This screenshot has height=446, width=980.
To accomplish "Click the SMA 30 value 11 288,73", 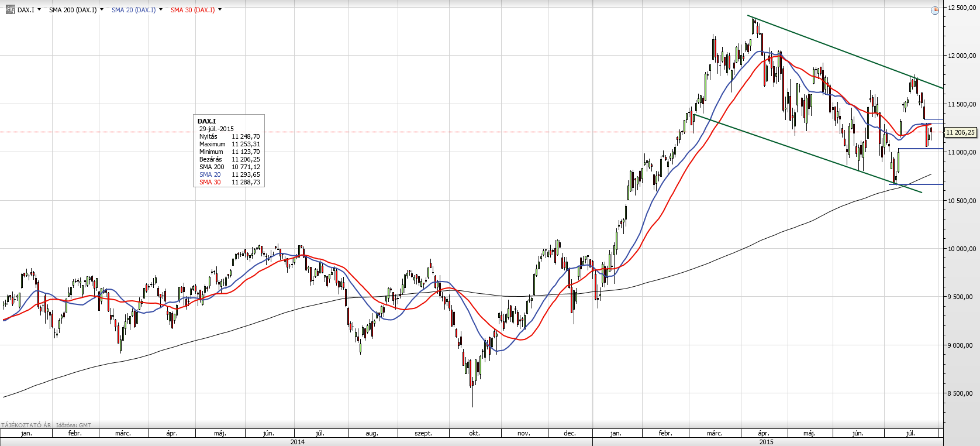I will [x=246, y=182].
